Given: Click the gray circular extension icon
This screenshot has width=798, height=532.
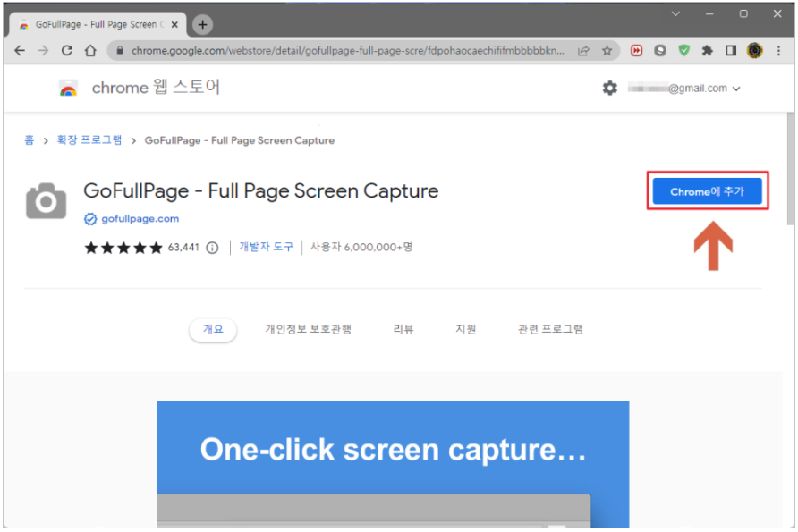Looking at the screenshot, I should click(660, 50).
